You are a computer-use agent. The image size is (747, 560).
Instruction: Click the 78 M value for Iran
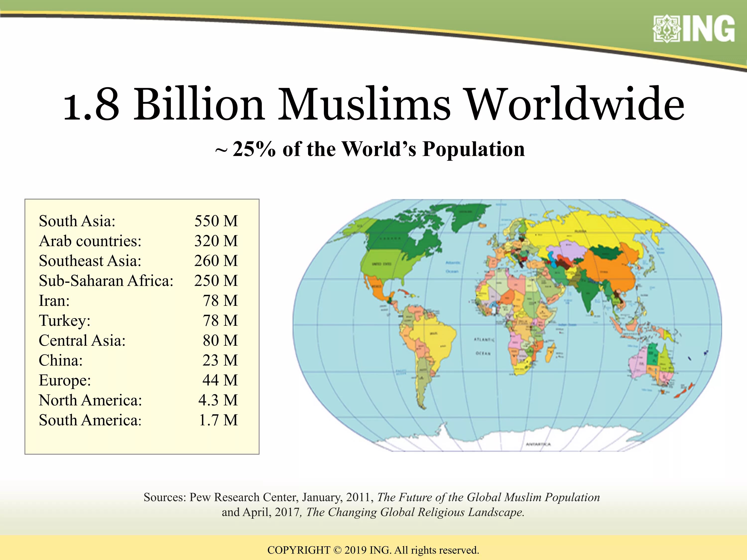(220, 301)
